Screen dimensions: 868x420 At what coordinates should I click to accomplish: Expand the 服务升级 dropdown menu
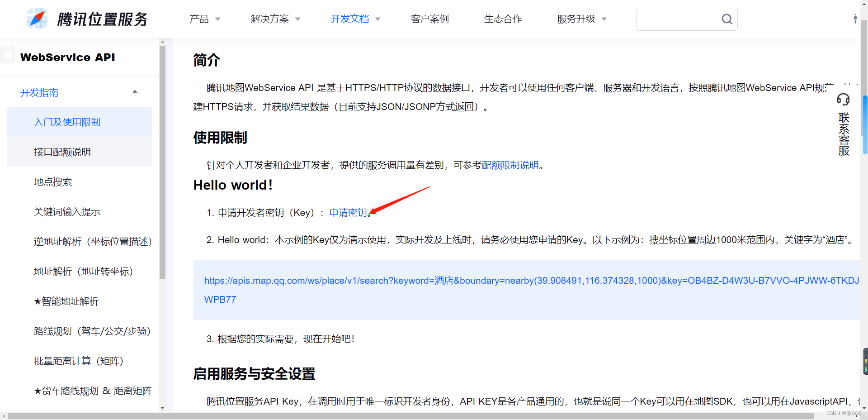582,19
